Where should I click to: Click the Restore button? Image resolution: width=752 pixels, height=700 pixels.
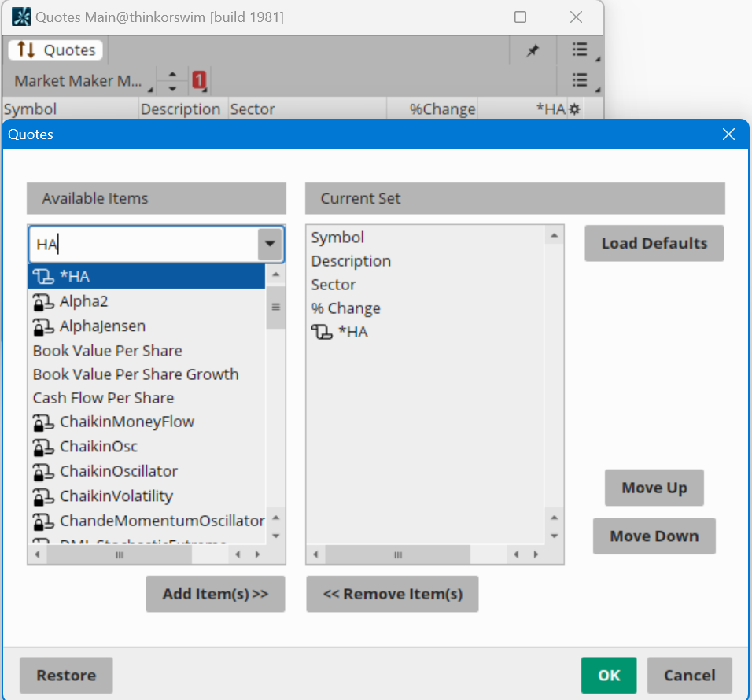[66, 675]
